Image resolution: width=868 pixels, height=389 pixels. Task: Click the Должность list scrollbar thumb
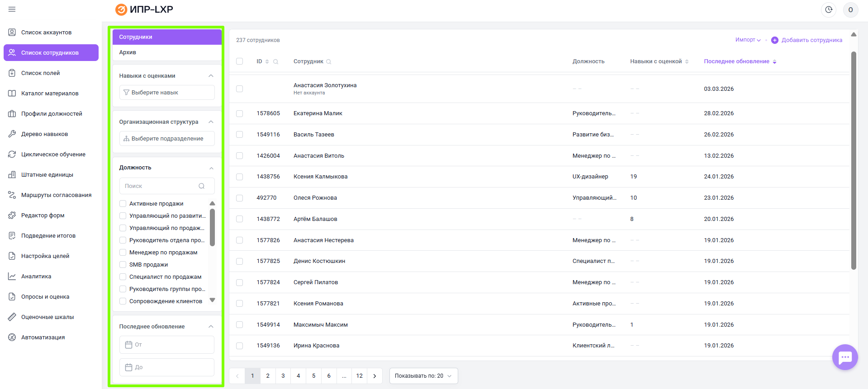point(212,227)
